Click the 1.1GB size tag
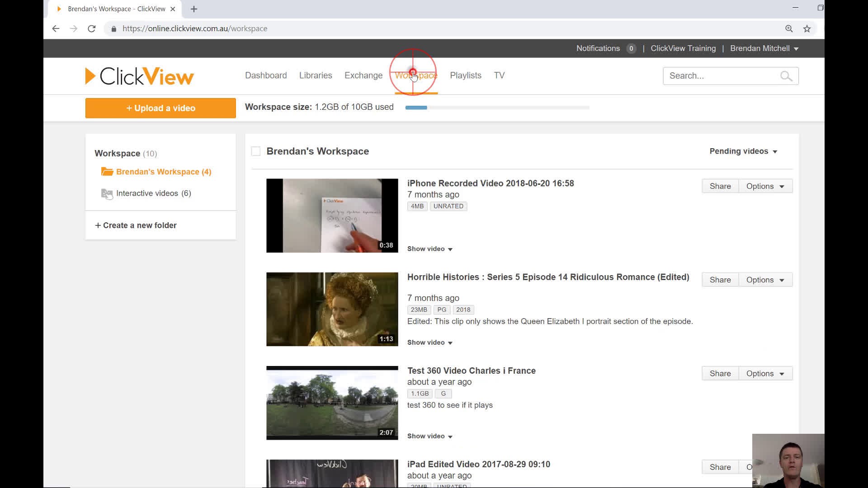 [420, 394]
